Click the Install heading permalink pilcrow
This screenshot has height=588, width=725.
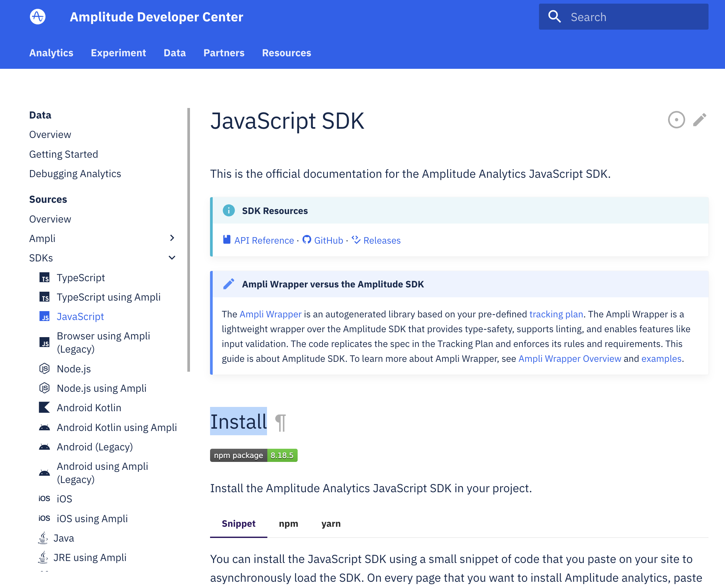[x=281, y=422]
